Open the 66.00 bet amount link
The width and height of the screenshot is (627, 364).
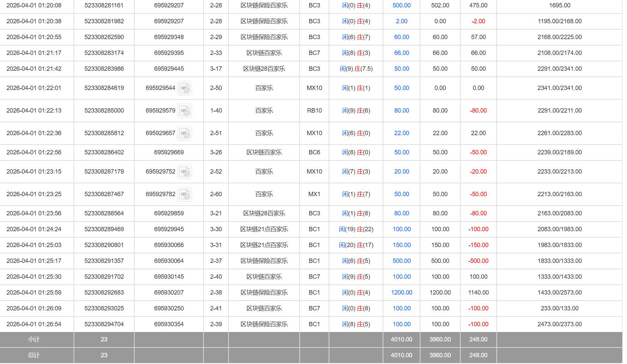401,53
